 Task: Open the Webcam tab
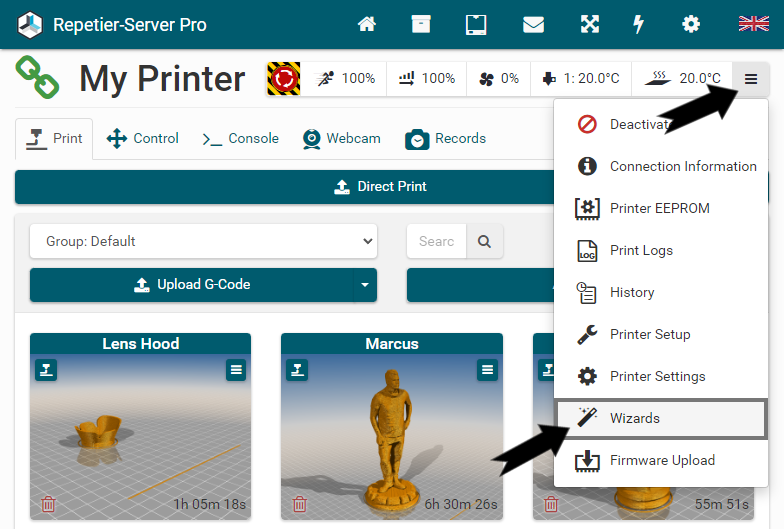(341, 138)
